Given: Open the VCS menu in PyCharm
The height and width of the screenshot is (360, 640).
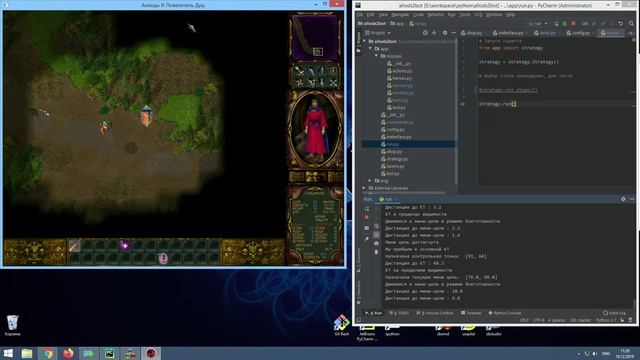Looking at the screenshot, I should coord(478,15).
